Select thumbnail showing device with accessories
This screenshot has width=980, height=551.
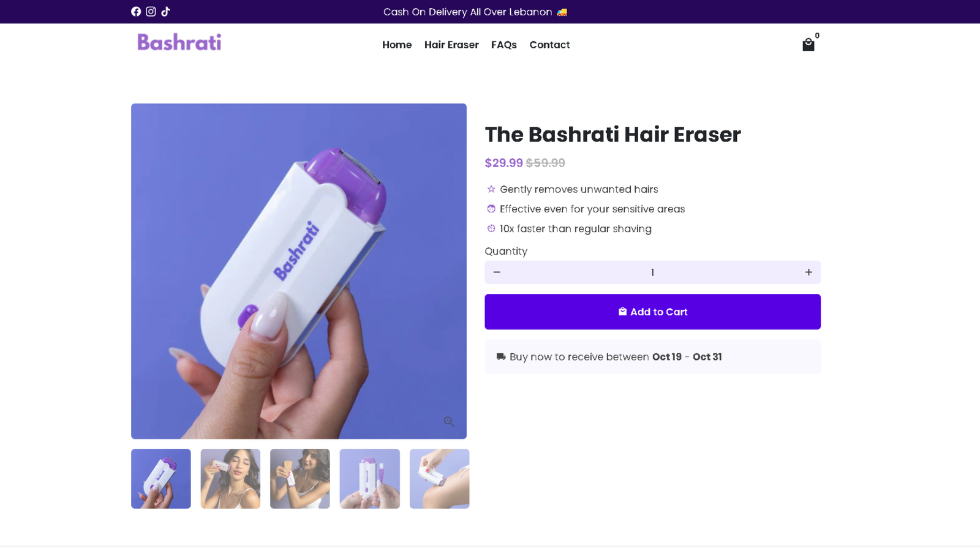(370, 479)
